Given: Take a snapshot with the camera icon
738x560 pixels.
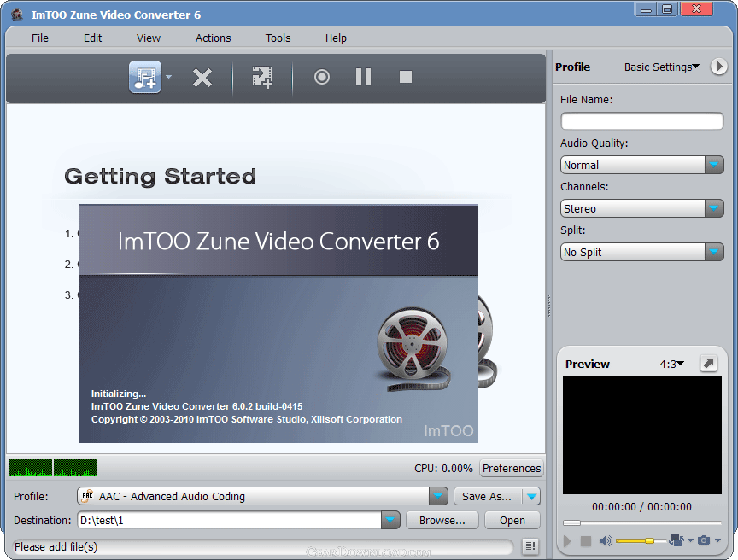Looking at the screenshot, I should pyautogui.click(x=704, y=540).
